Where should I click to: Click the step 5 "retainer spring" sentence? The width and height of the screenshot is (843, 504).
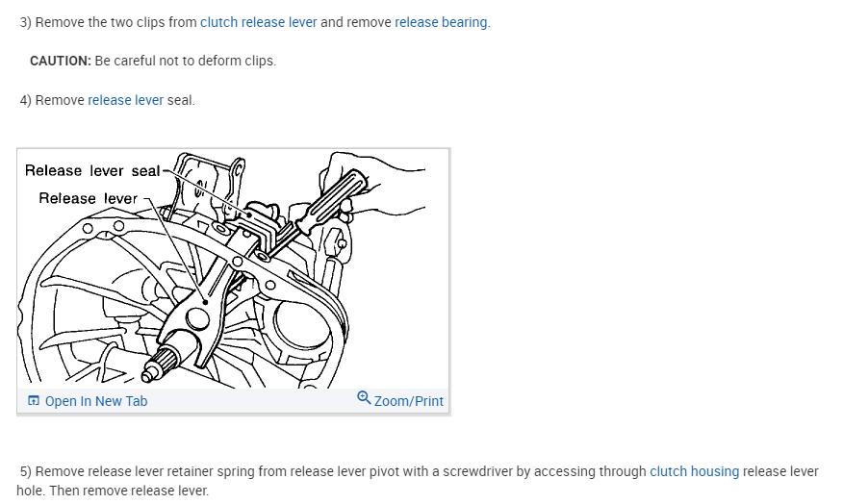pos(418,471)
